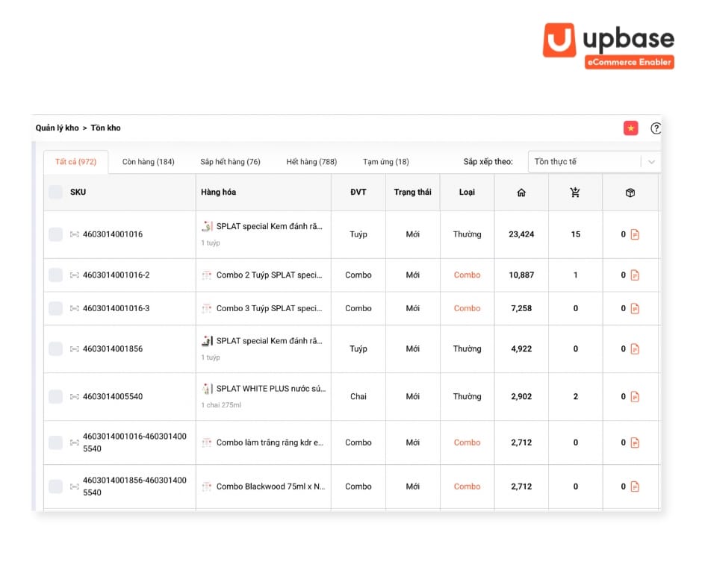Click barcode icon beside 4603014001016-3
The width and height of the screenshot is (702, 588).
pos(75,308)
